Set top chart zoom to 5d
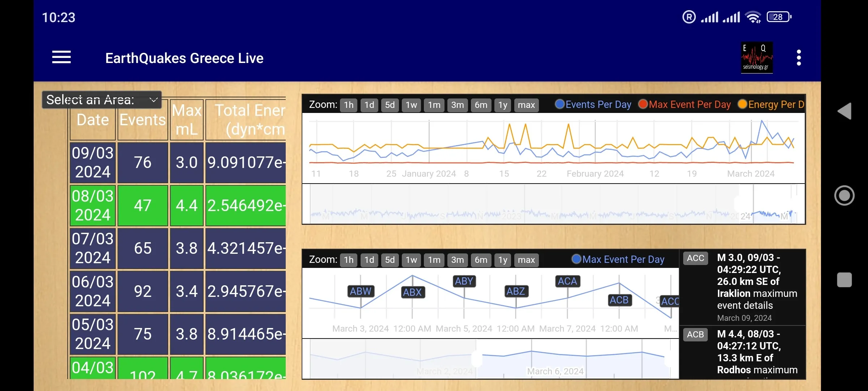Viewport: 868px width, 391px height. click(x=390, y=105)
